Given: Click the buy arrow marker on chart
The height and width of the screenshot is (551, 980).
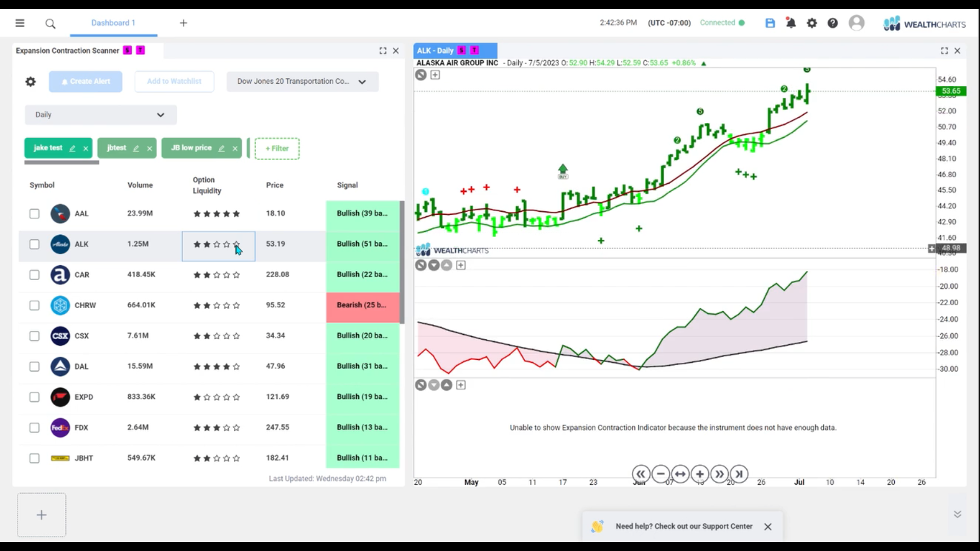Looking at the screenshot, I should point(562,171).
